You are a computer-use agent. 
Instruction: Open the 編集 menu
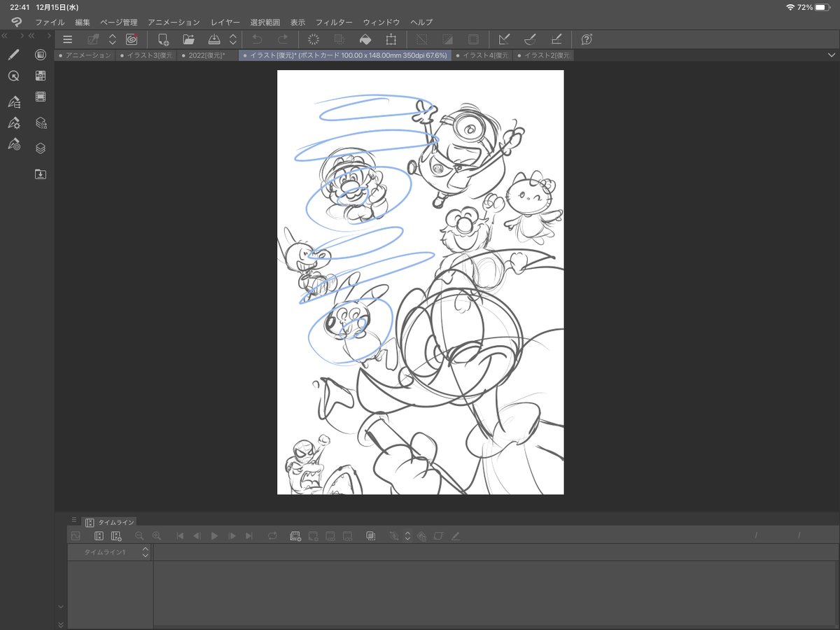coord(83,22)
